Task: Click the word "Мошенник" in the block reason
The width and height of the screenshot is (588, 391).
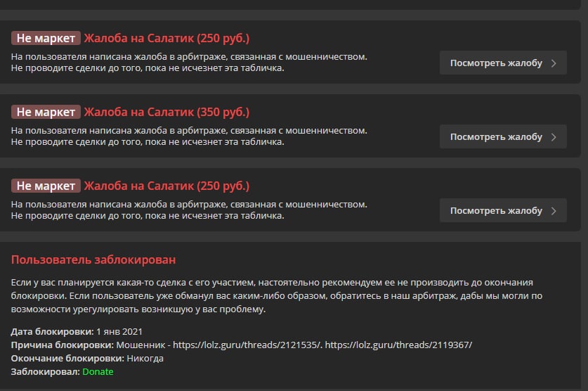Action: point(141,345)
